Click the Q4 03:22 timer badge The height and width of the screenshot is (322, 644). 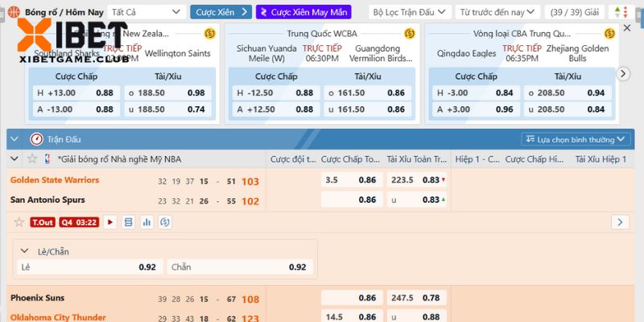[x=79, y=222]
